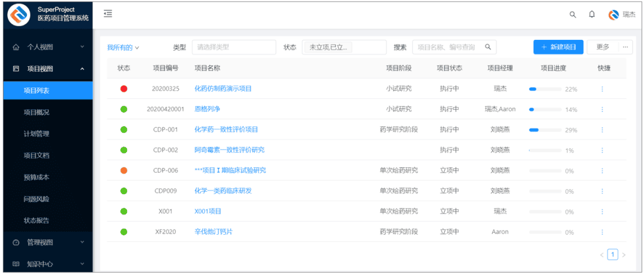Open the 化药仿制药演示项目 project link

tap(223, 89)
